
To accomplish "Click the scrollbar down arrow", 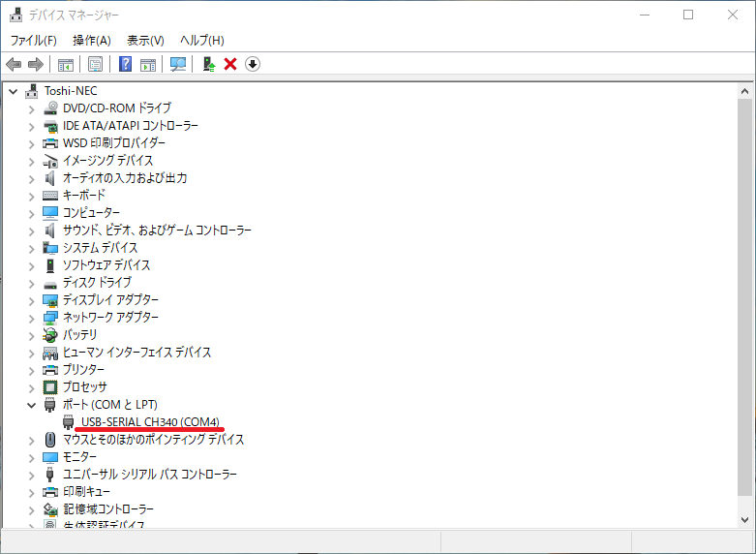I will [744, 520].
